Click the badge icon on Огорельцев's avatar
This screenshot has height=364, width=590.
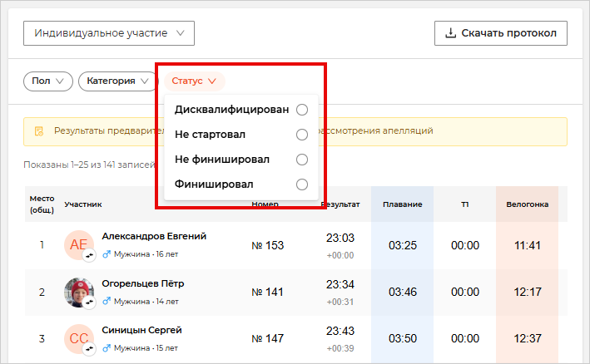point(89,302)
